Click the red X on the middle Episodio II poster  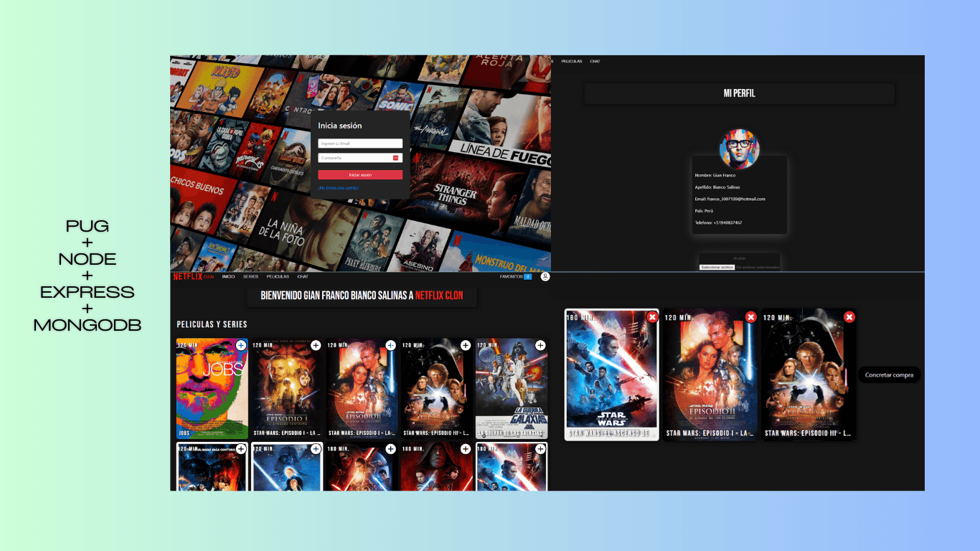(750, 317)
